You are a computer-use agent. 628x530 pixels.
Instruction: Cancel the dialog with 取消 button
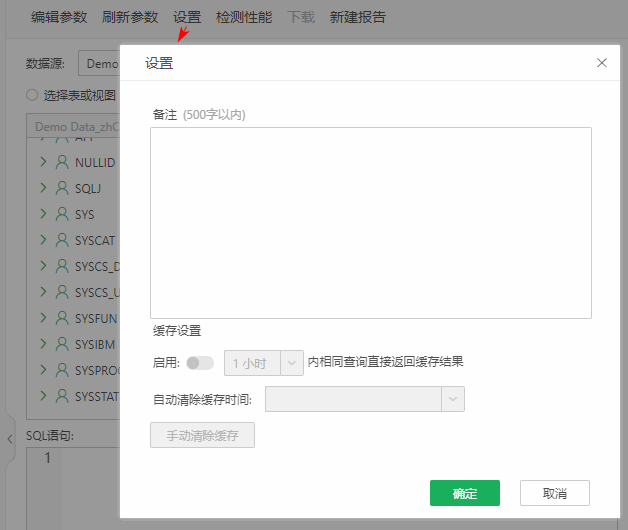coord(555,493)
